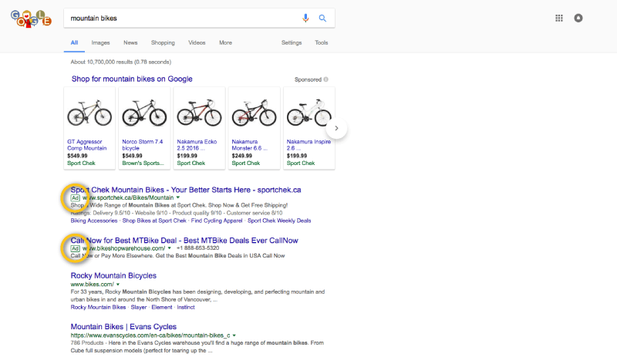Open search Settings menu
This screenshot has height=364, width=617.
tap(292, 42)
